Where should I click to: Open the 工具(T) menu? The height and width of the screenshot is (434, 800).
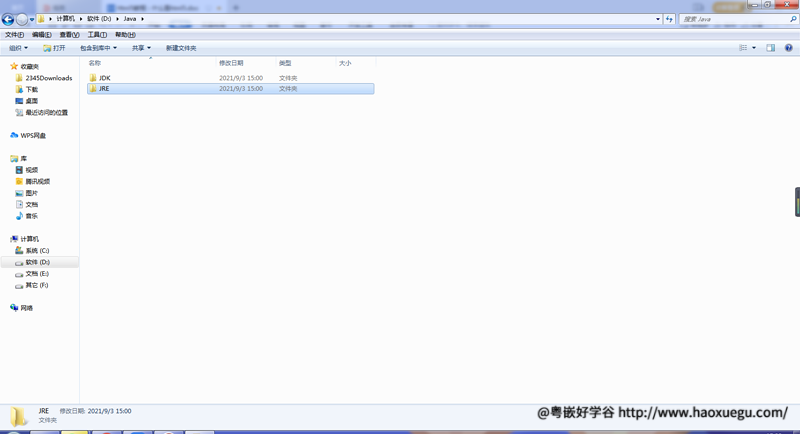tap(97, 35)
